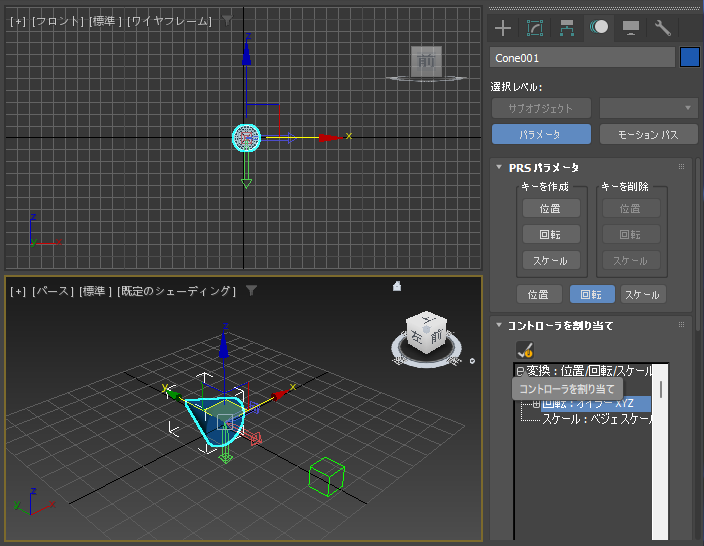This screenshot has width=704, height=546.
Task: Open the [+] menu of the front viewport
Action: coord(18,21)
